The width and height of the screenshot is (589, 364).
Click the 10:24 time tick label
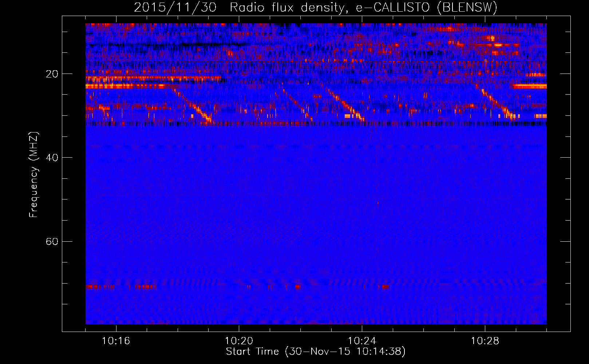362,341
